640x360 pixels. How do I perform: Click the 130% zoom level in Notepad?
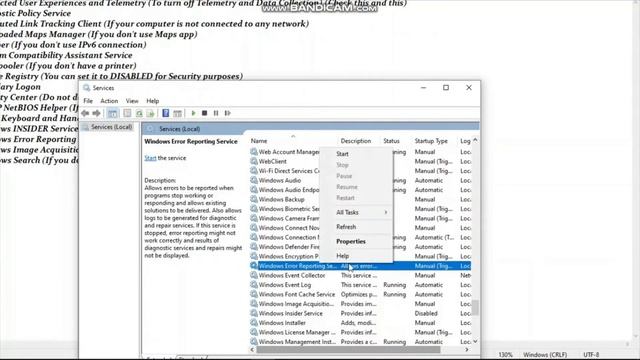tap(505, 354)
